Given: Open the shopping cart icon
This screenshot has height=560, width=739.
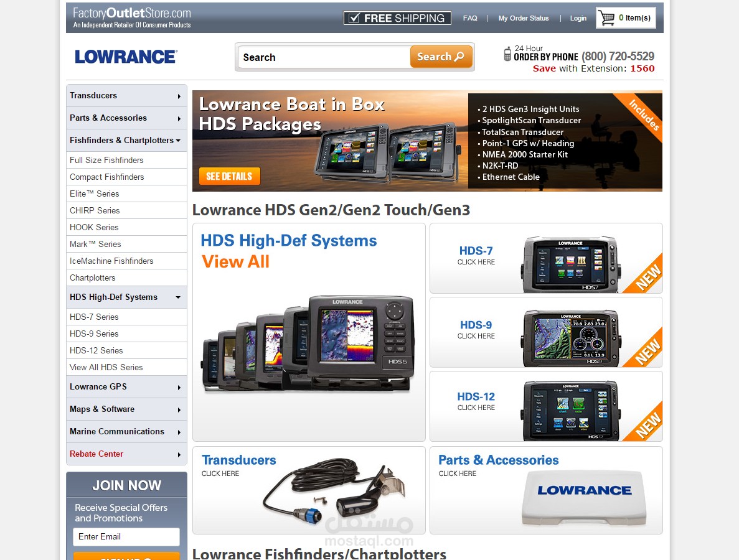Looking at the screenshot, I should click(607, 18).
